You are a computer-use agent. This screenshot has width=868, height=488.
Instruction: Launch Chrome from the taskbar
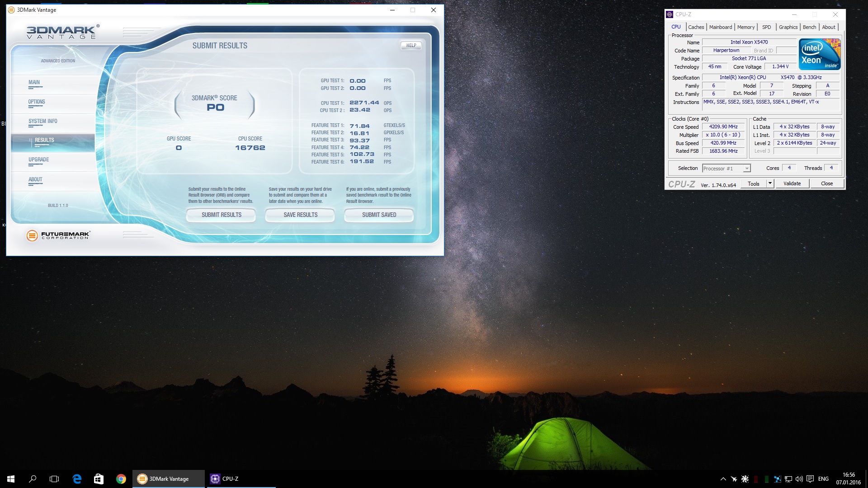[x=121, y=479]
